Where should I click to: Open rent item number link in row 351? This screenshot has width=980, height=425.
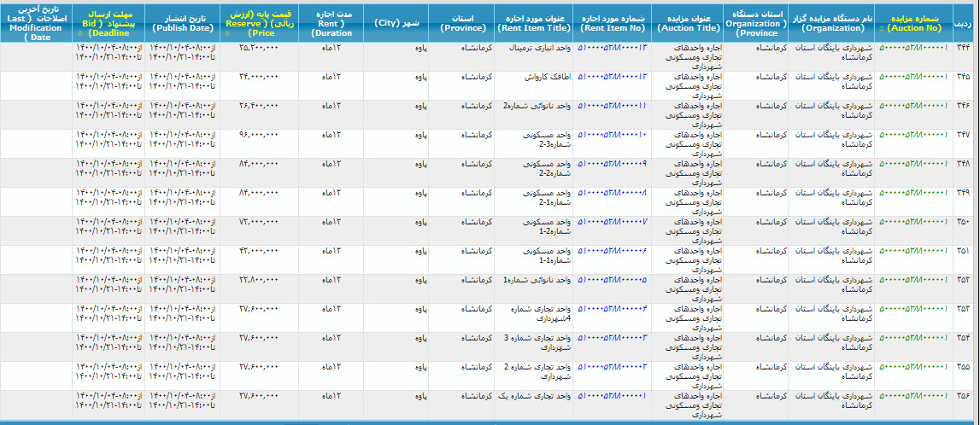613,250
